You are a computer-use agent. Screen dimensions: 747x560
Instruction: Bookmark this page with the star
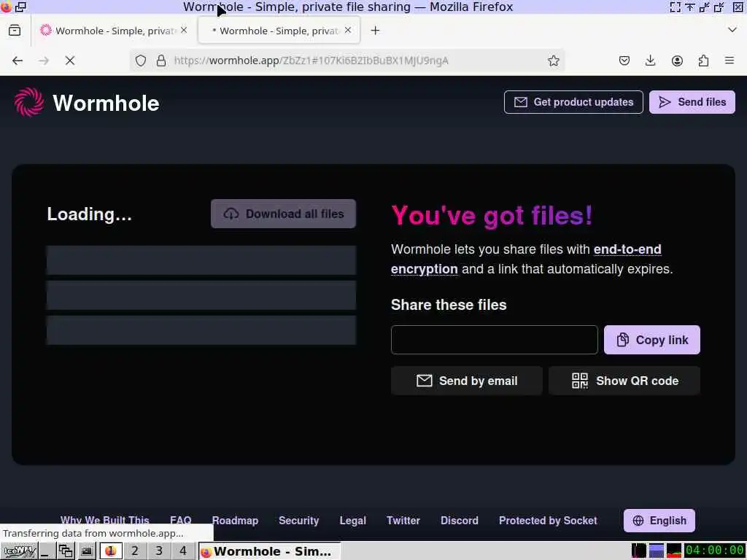pyautogui.click(x=553, y=61)
